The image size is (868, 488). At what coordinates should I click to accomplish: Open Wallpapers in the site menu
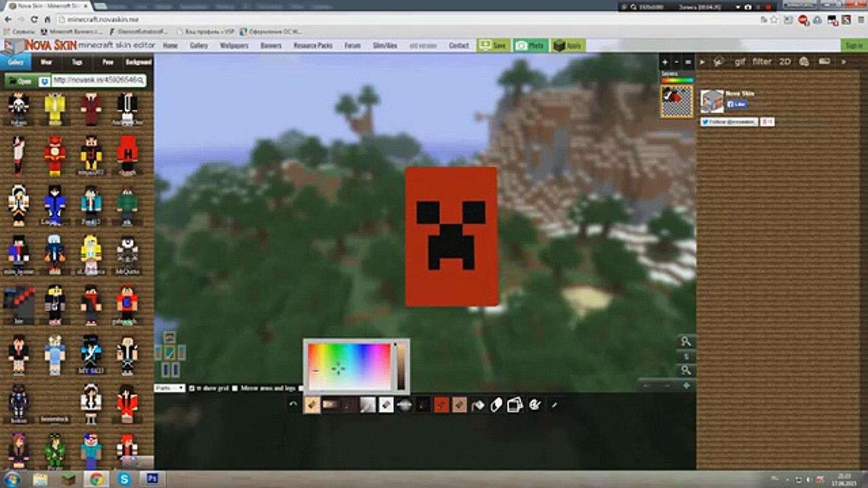(x=234, y=46)
